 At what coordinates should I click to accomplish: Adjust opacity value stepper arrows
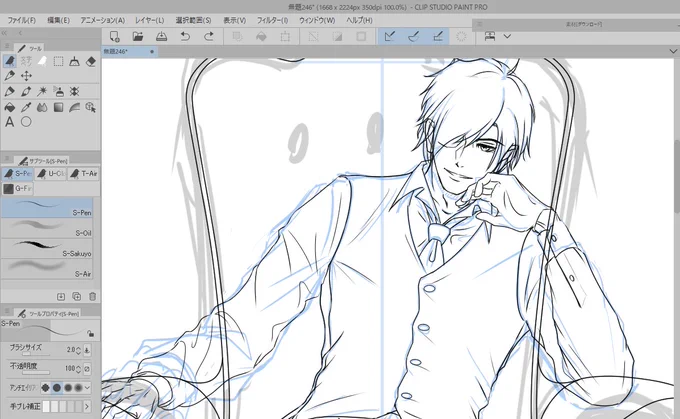point(78,369)
